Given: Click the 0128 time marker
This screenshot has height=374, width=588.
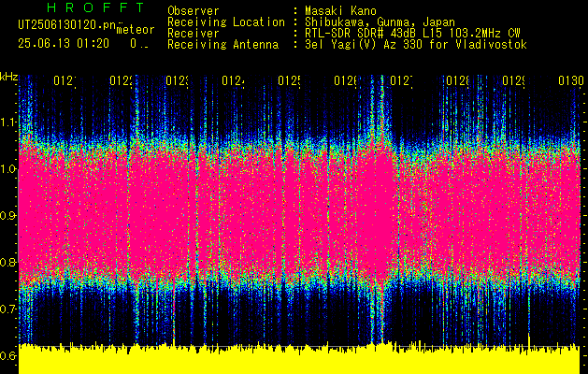Looking at the screenshot, I should (458, 80).
